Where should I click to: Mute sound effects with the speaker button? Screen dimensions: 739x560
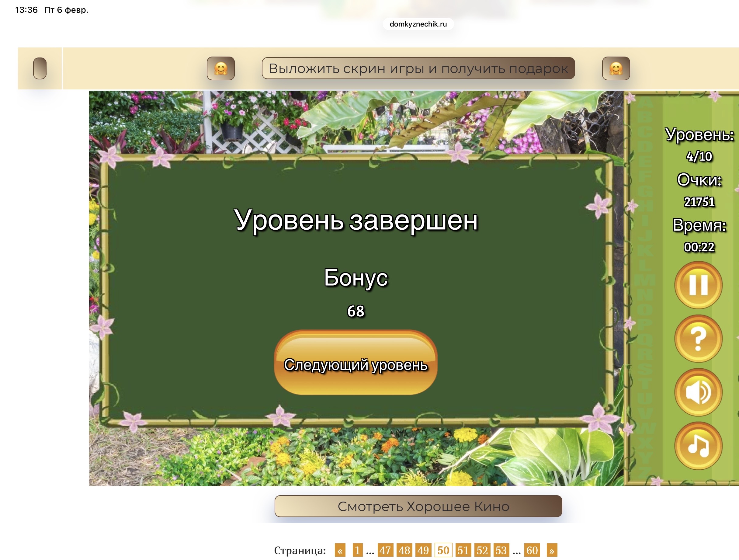point(698,392)
